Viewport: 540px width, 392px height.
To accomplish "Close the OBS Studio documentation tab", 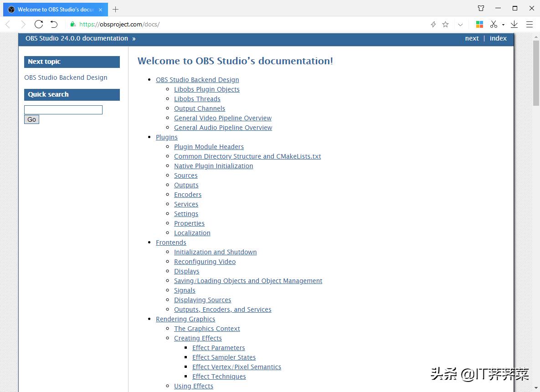I will 101,10.
